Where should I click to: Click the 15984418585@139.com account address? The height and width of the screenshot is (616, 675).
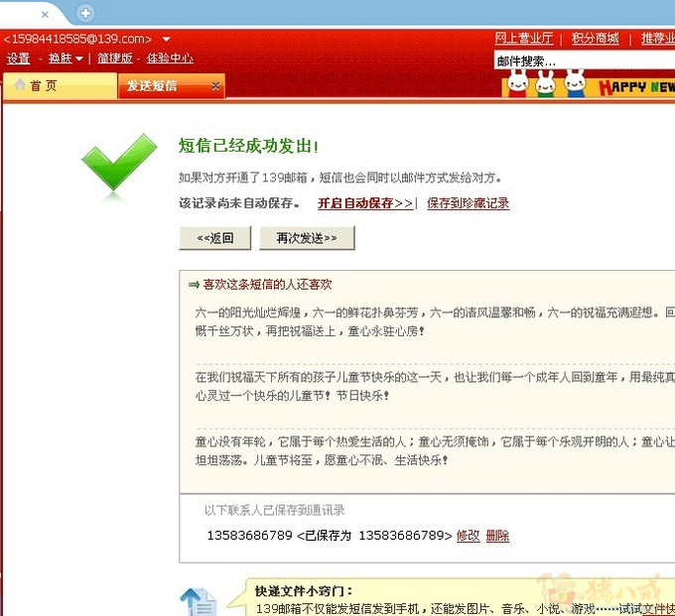pyautogui.click(x=77, y=39)
